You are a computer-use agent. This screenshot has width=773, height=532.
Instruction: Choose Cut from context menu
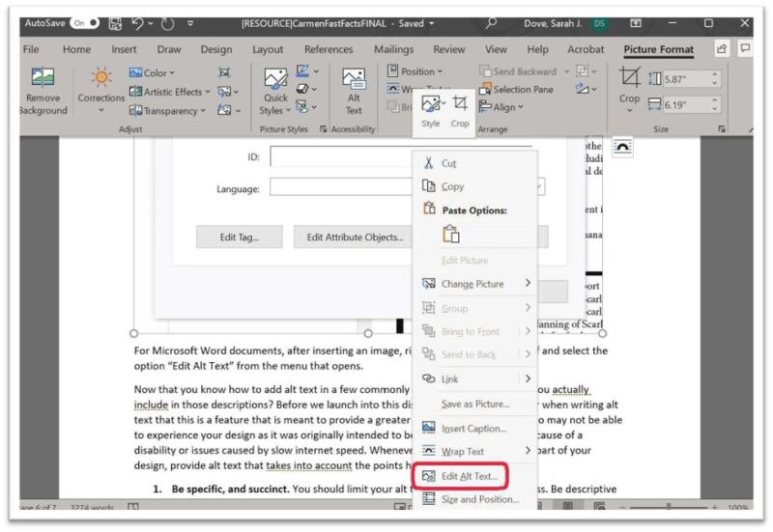(x=475, y=163)
